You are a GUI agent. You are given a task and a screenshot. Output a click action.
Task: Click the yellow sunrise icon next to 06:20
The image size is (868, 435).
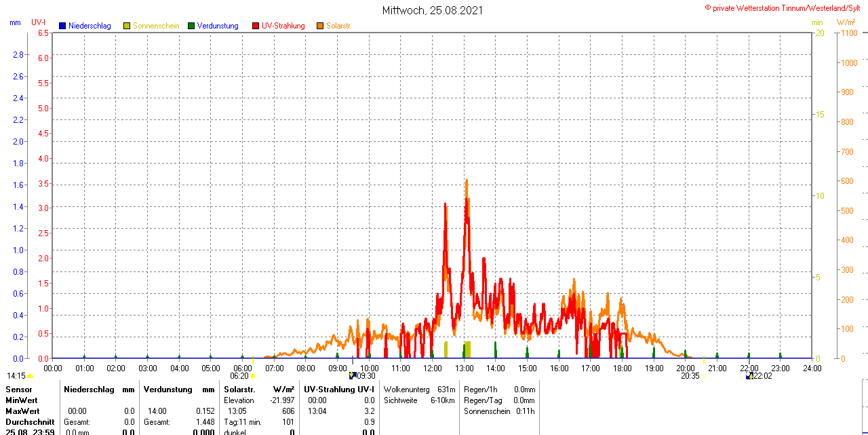tap(253, 376)
